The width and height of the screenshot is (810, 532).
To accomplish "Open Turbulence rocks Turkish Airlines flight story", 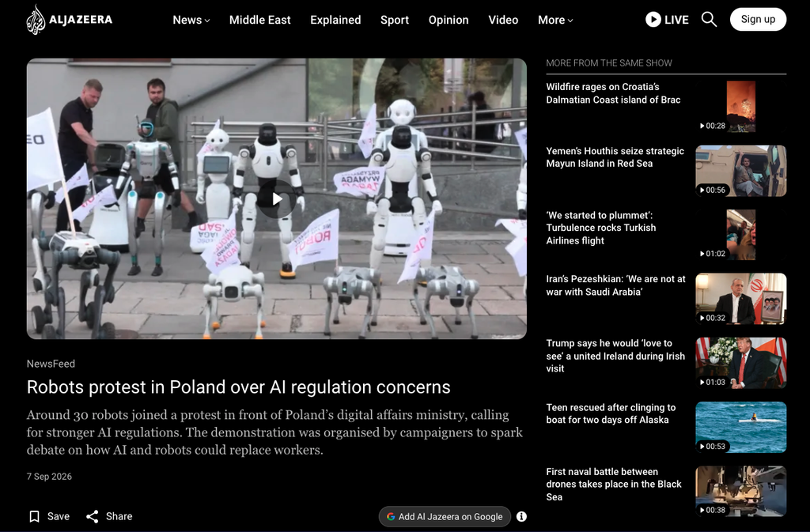I will point(601,228).
